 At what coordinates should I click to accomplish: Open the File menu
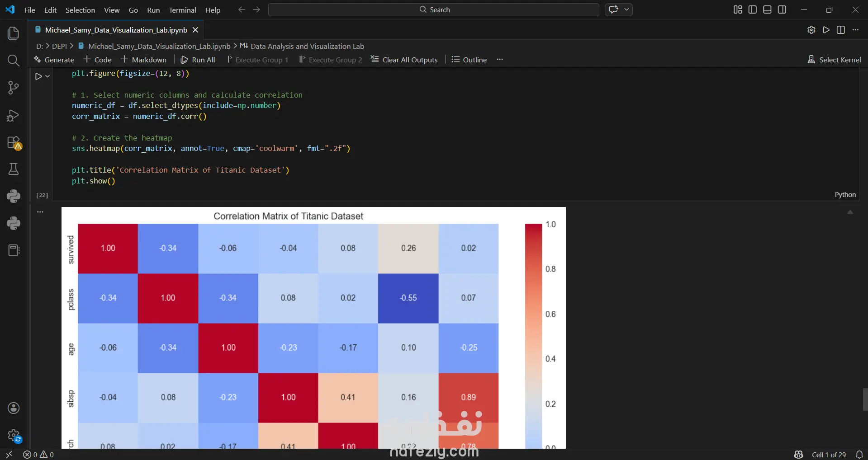pos(30,10)
